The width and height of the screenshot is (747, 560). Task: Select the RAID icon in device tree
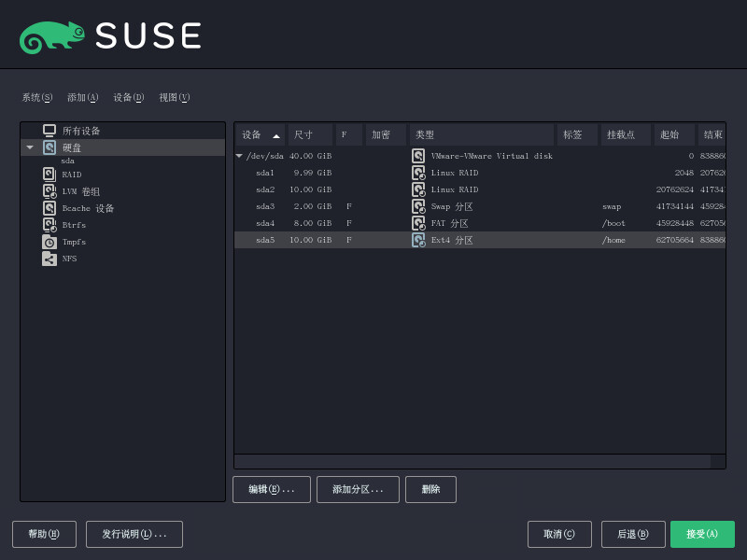pos(49,174)
